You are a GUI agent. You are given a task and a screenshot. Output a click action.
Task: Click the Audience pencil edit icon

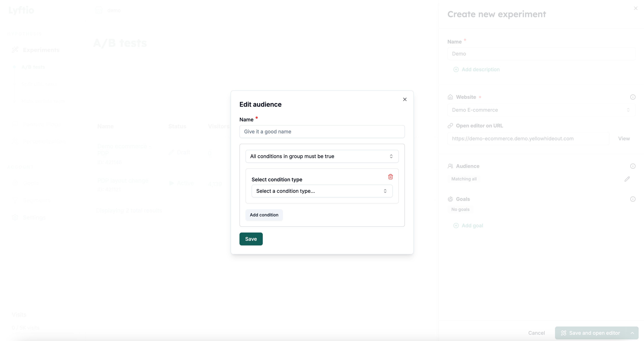point(627,179)
